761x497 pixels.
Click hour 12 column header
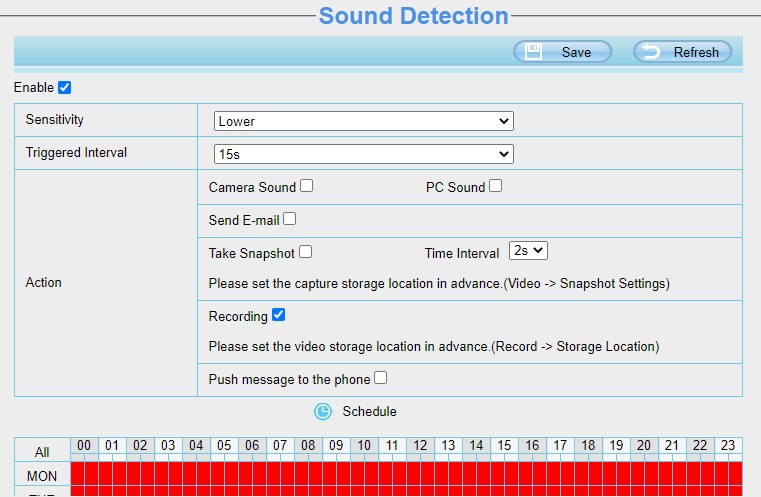420,446
